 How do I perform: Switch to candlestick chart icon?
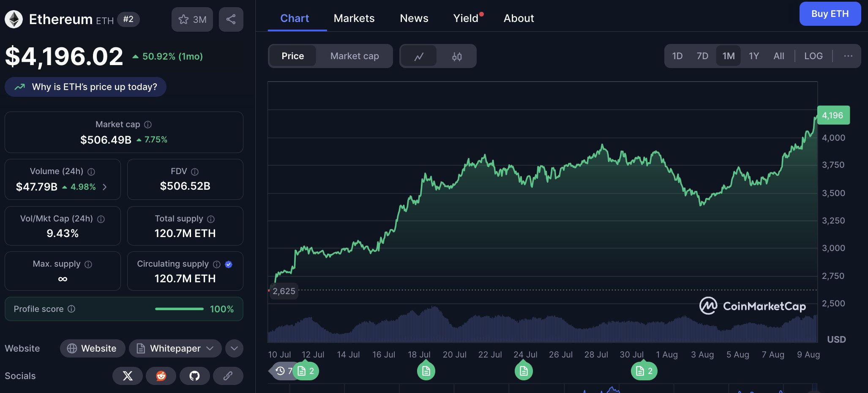pyautogui.click(x=457, y=56)
